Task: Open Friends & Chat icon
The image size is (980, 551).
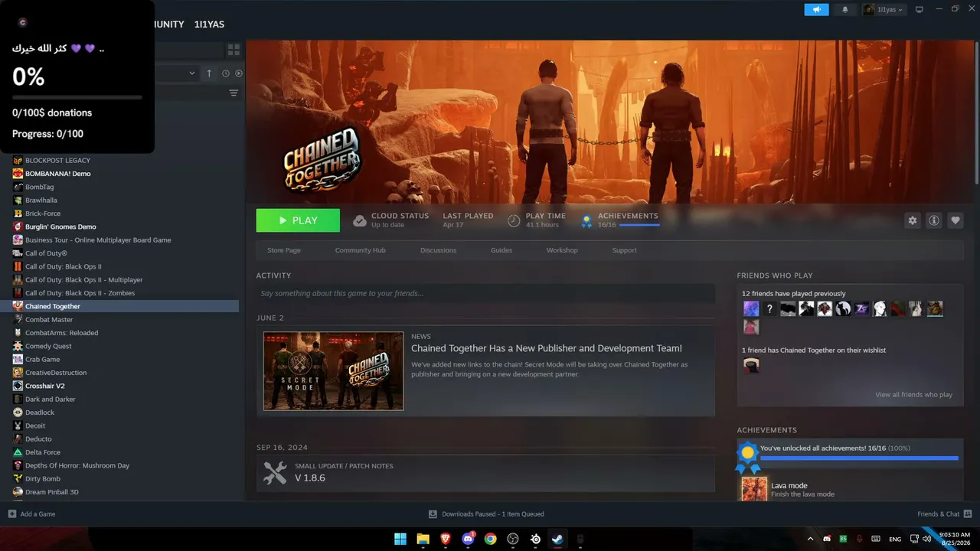Action: click(968, 514)
